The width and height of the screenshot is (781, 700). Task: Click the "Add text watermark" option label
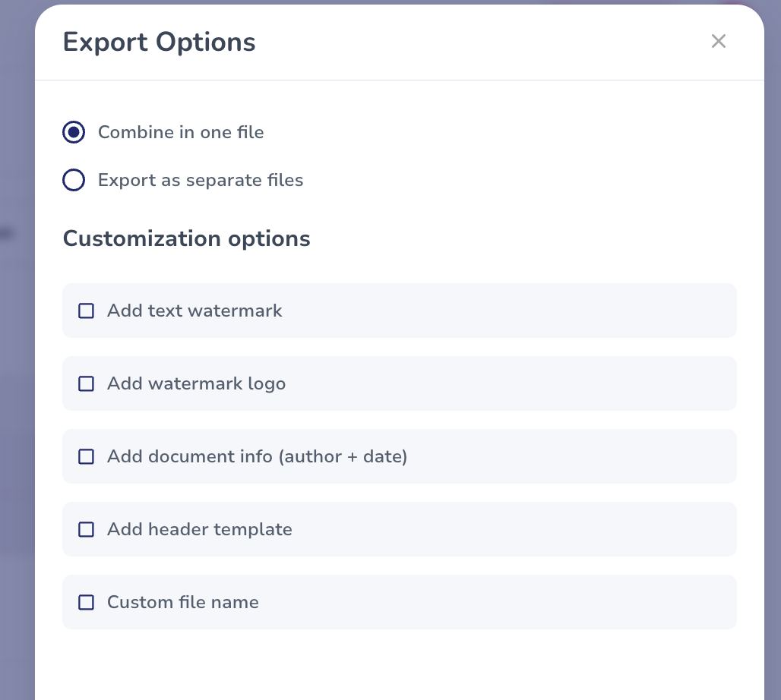click(x=194, y=311)
